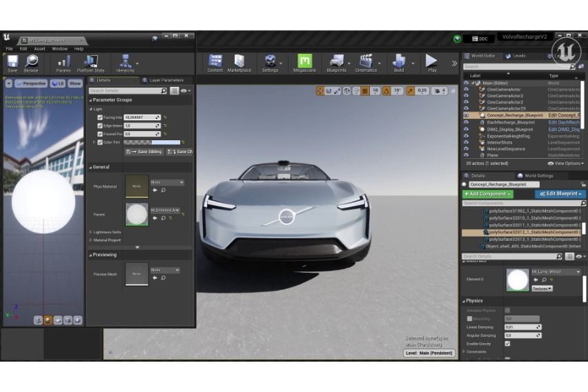Save the material instance with Save icon

(12, 63)
